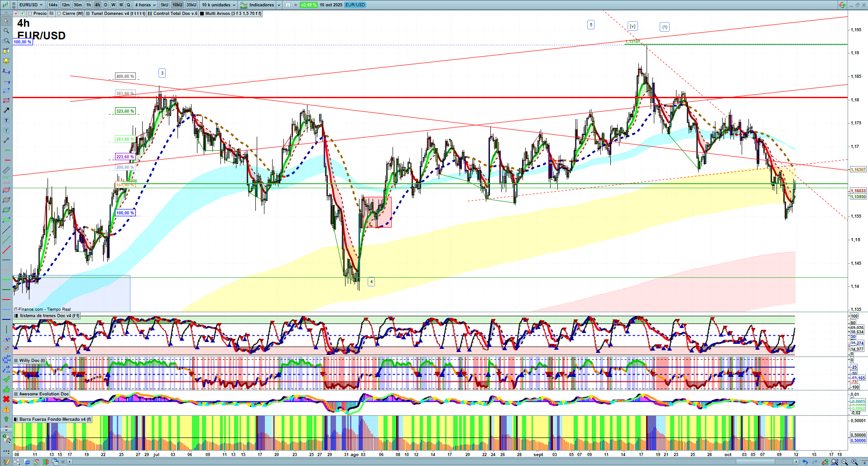Expand the 4 horas timeframe dropdown
The height and width of the screenshot is (466, 868).
tap(145, 5)
